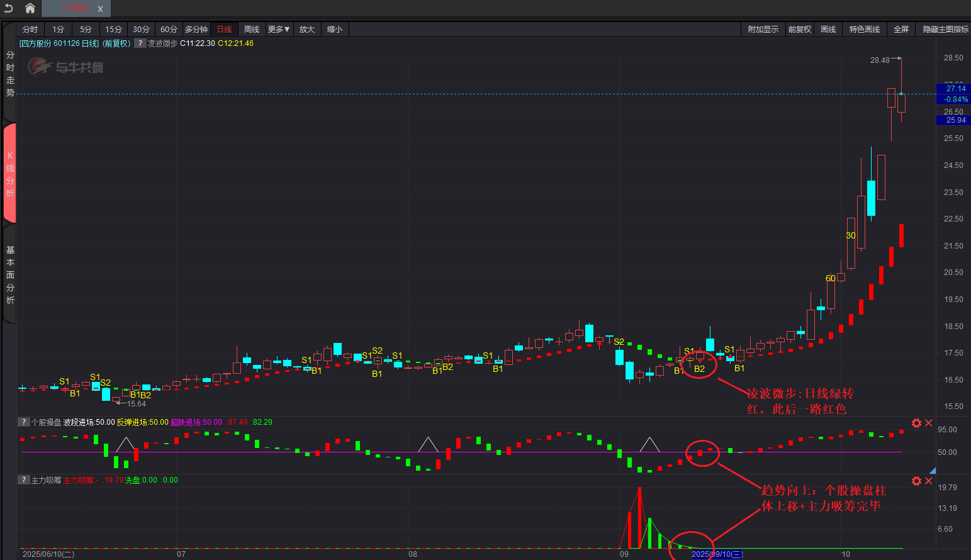971x560 pixels.
Task: Open settings gear for 主力吸筹 panel
Action: (916, 481)
